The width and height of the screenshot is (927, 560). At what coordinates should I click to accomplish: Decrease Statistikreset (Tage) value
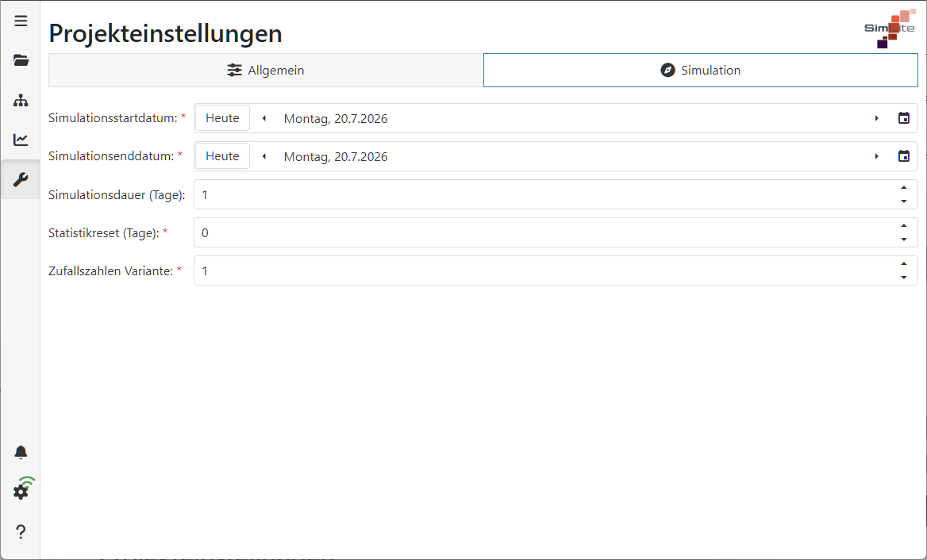pyautogui.click(x=904, y=240)
